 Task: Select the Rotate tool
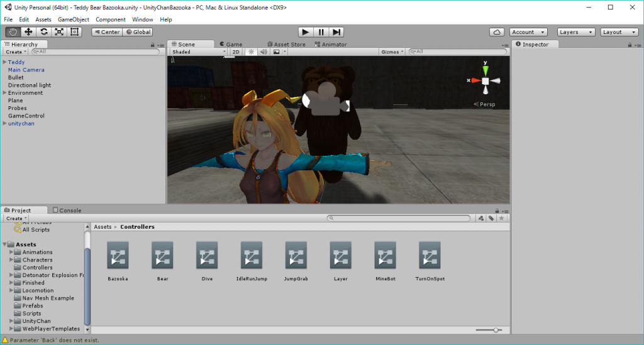43,31
